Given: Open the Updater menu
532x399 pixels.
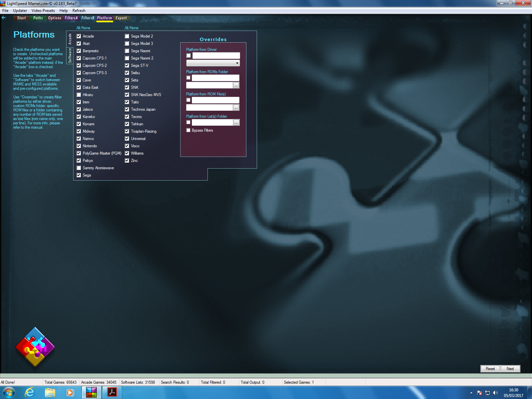Looking at the screenshot, I should (x=20, y=11).
